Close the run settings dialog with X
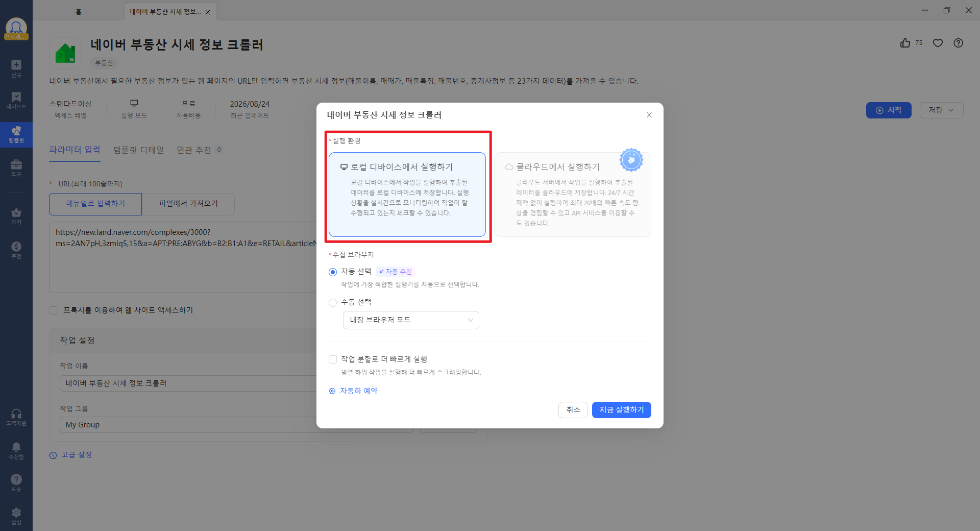This screenshot has height=531, width=980. pos(649,115)
